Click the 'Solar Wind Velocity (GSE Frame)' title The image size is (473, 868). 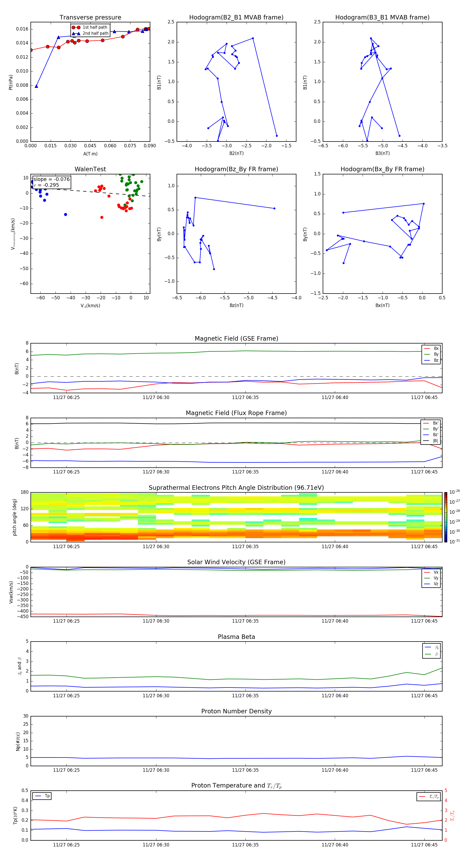(236, 562)
